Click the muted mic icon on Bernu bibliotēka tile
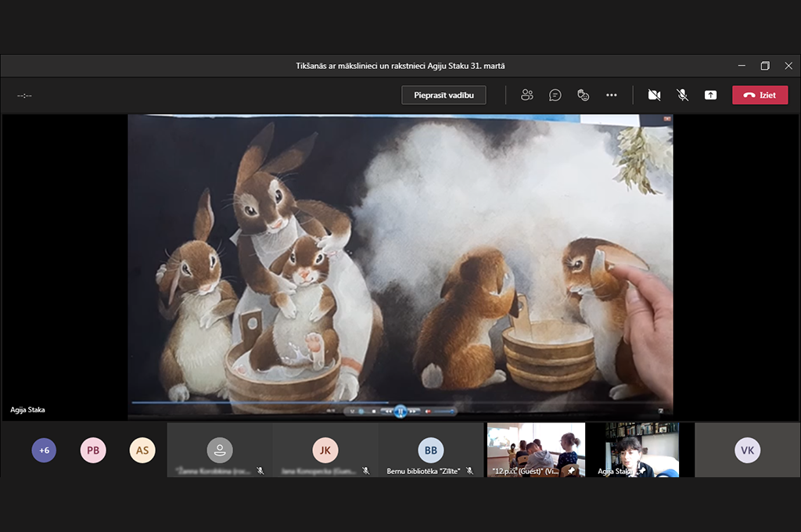This screenshot has height=532, width=801. coord(469,471)
